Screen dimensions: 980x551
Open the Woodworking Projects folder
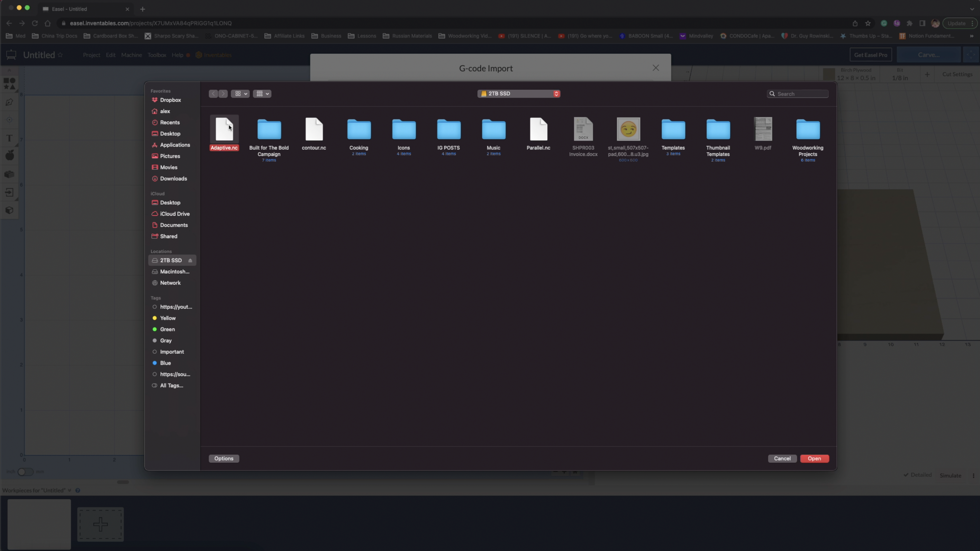(x=808, y=130)
